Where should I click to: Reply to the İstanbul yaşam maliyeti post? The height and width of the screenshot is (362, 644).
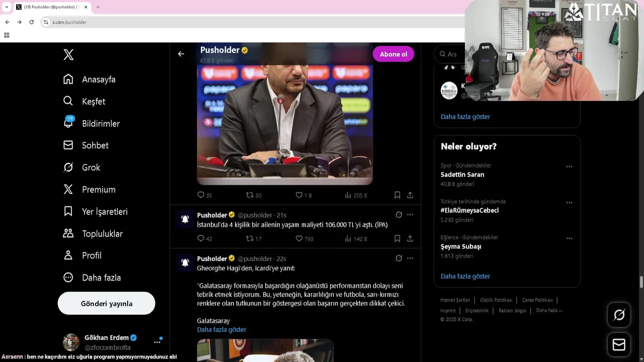(x=204, y=239)
